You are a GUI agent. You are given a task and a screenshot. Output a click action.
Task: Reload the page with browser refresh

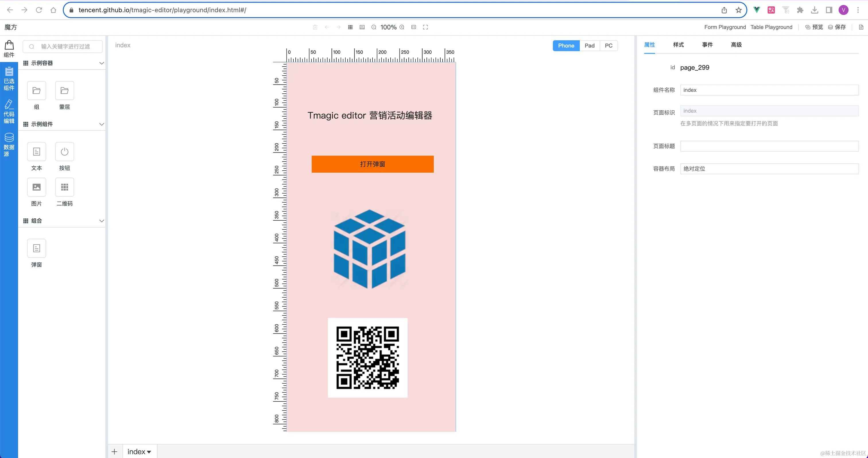click(x=39, y=10)
